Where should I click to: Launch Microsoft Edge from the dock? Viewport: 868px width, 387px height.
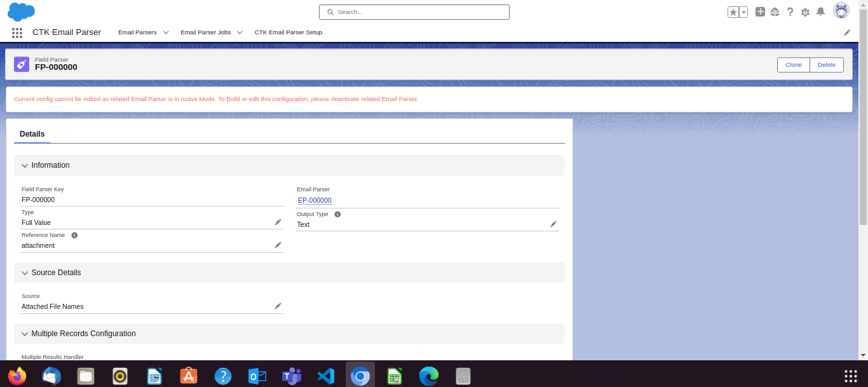(429, 376)
